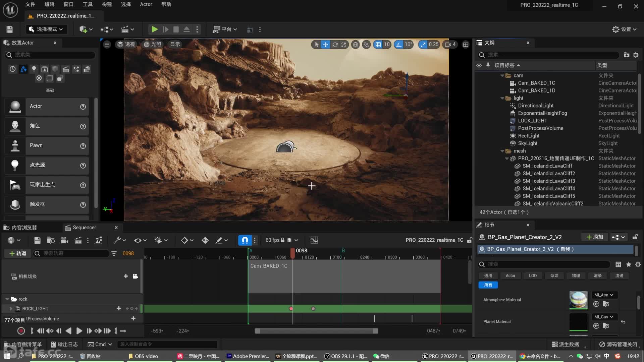
Task: Maximize viewport with the layout icon
Action: (x=466, y=44)
